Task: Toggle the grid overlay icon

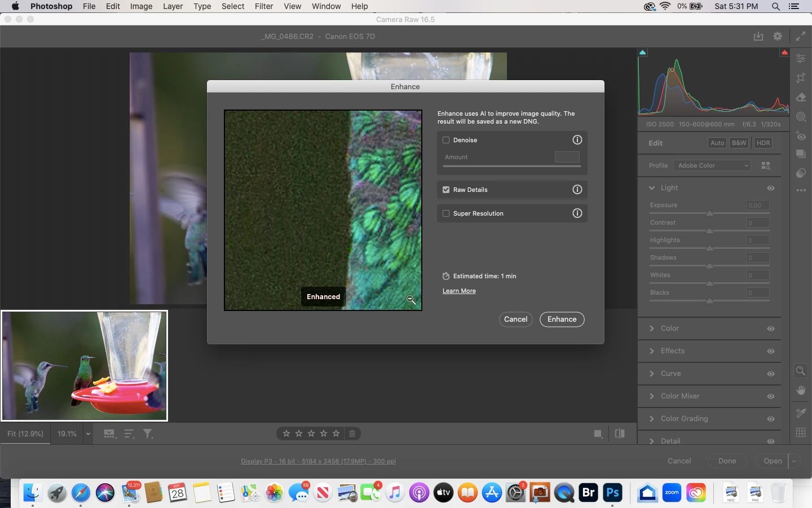Action: [801, 432]
